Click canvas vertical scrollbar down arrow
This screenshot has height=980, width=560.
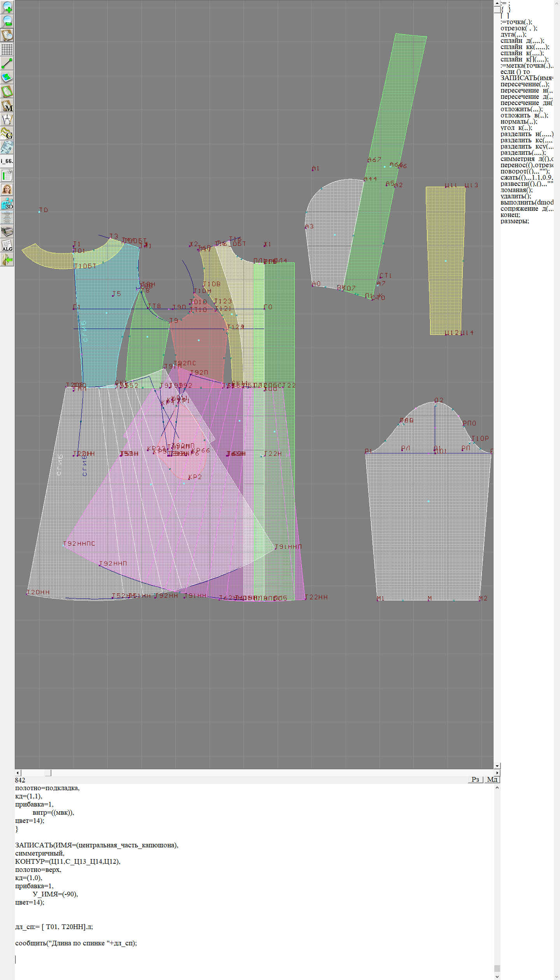[497, 766]
